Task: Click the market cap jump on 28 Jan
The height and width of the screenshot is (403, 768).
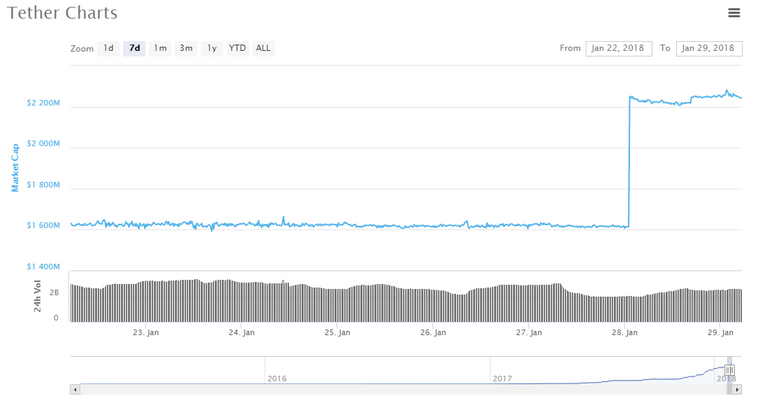Action: click(629, 162)
